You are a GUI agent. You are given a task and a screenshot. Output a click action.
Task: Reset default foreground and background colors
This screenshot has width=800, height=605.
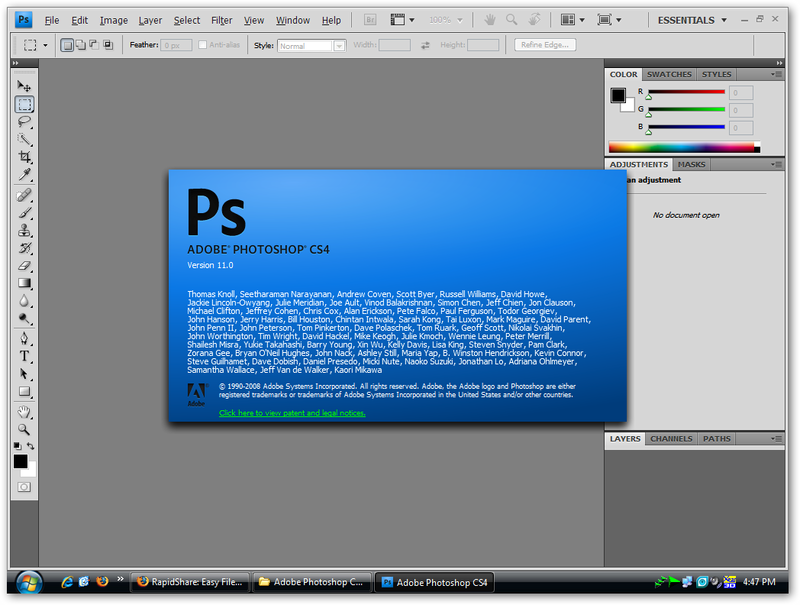point(17,446)
